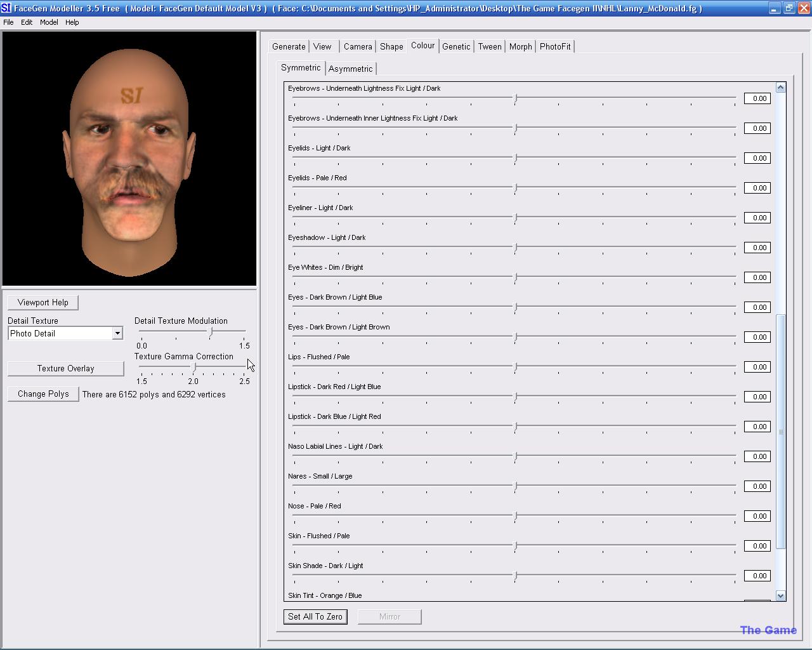Open the Model menu
812x650 pixels.
[49, 22]
